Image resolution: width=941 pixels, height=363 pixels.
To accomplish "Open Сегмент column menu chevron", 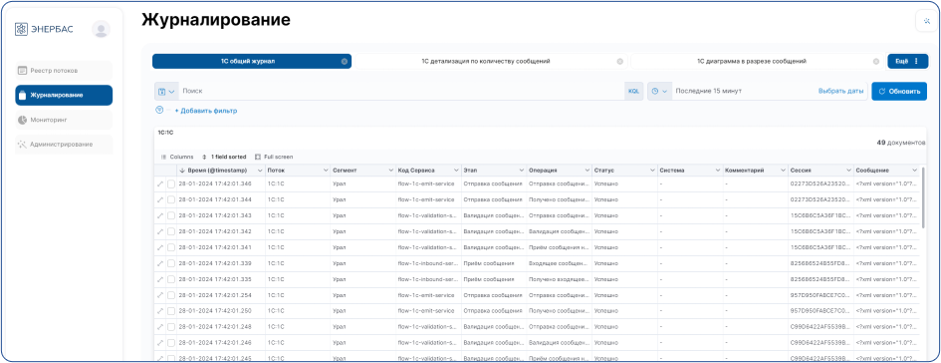I will pyautogui.click(x=391, y=170).
